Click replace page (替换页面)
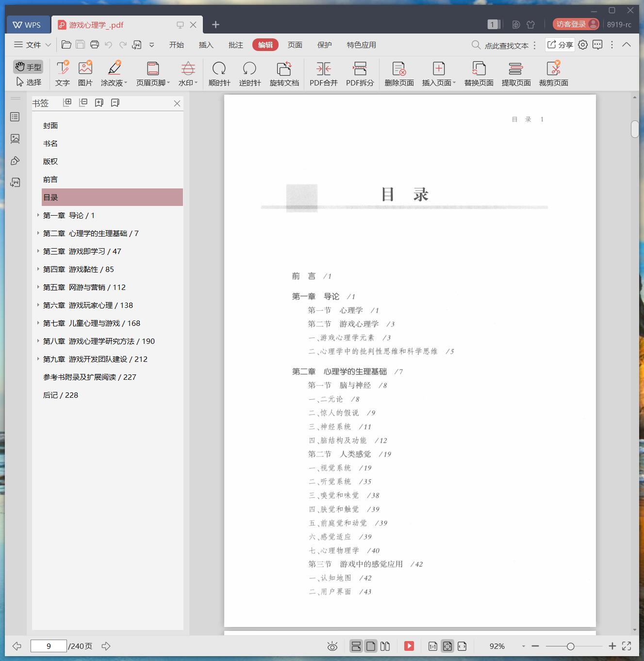Viewport: 644px width, 661px height. [x=479, y=73]
